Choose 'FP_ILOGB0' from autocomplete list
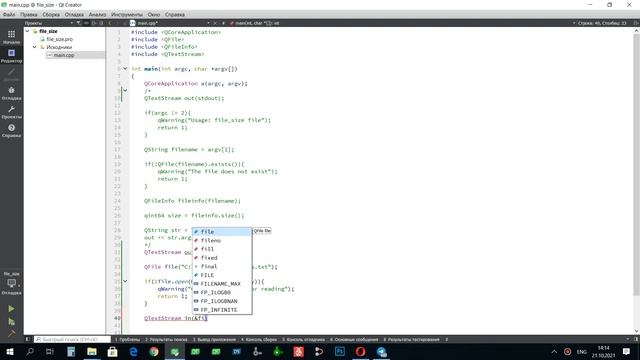The height and width of the screenshot is (360, 640). tap(222, 292)
